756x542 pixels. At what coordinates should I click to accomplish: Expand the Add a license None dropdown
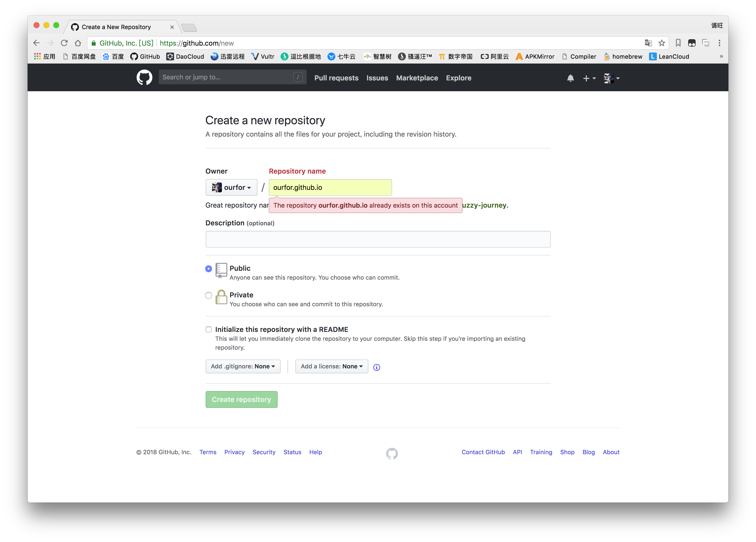[x=330, y=367]
